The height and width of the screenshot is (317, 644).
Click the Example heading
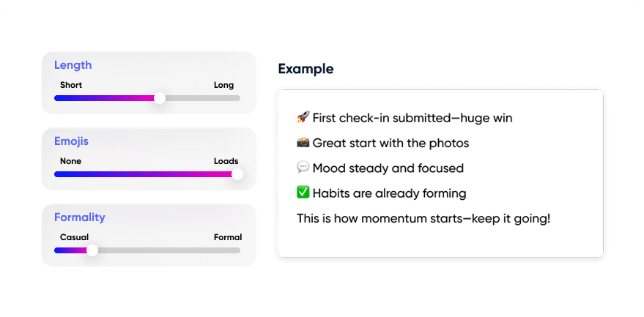click(306, 69)
